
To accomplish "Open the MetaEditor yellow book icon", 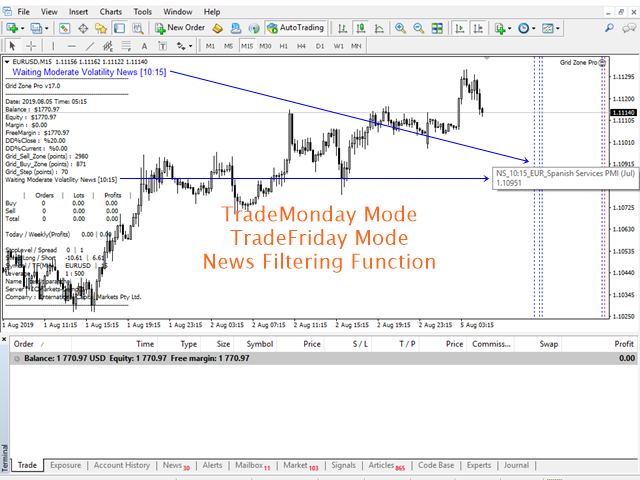I will pos(218,28).
